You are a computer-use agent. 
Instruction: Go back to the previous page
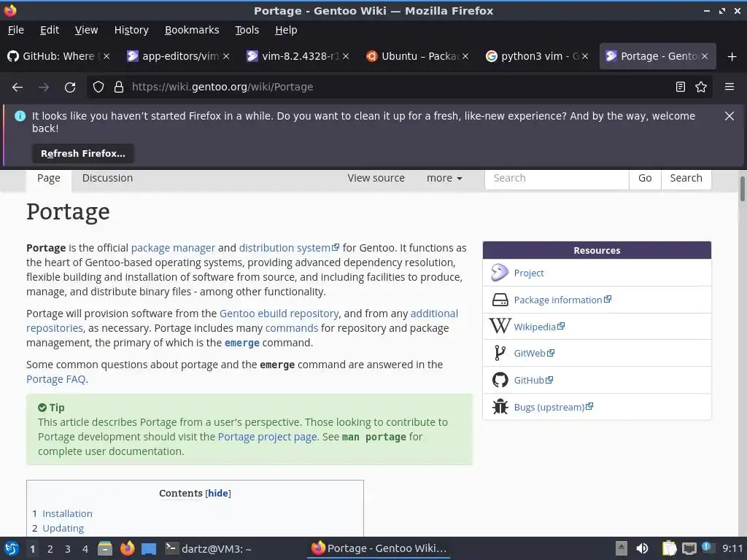(18, 87)
